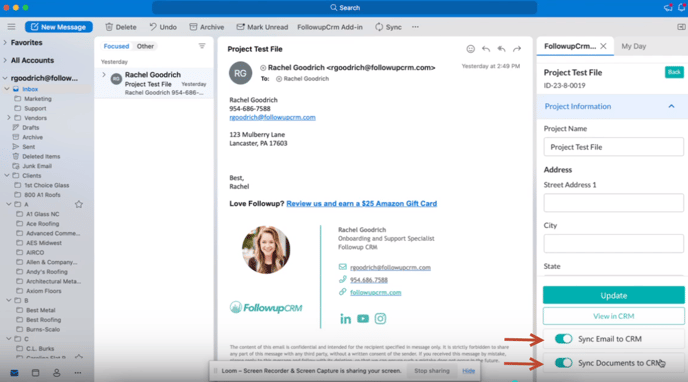Reply to the email

point(486,49)
